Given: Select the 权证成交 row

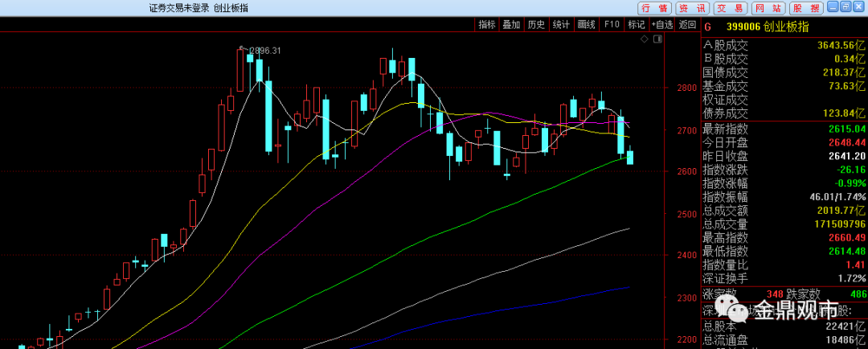Looking at the screenshot, I should tap(784, 101).
